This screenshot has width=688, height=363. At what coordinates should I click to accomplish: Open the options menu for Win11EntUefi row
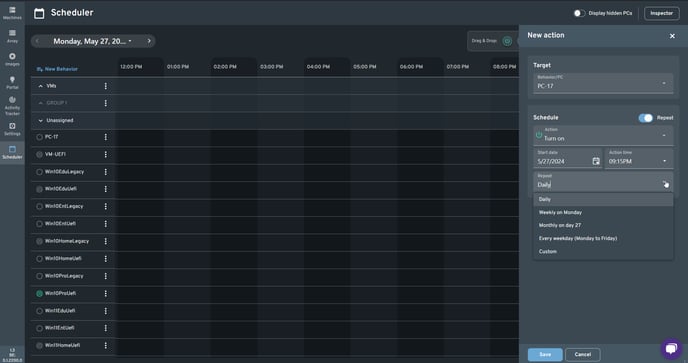[x=106, y=328]
